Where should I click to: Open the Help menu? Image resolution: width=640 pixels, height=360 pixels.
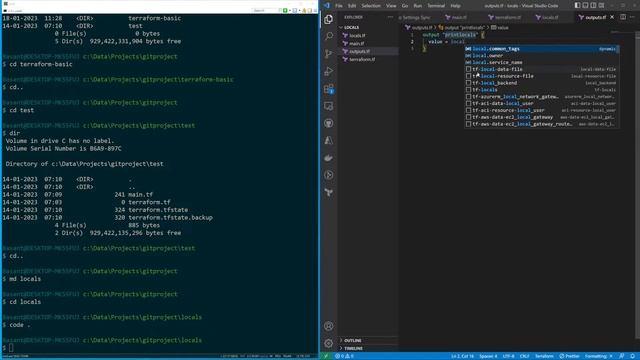(456, 6)
